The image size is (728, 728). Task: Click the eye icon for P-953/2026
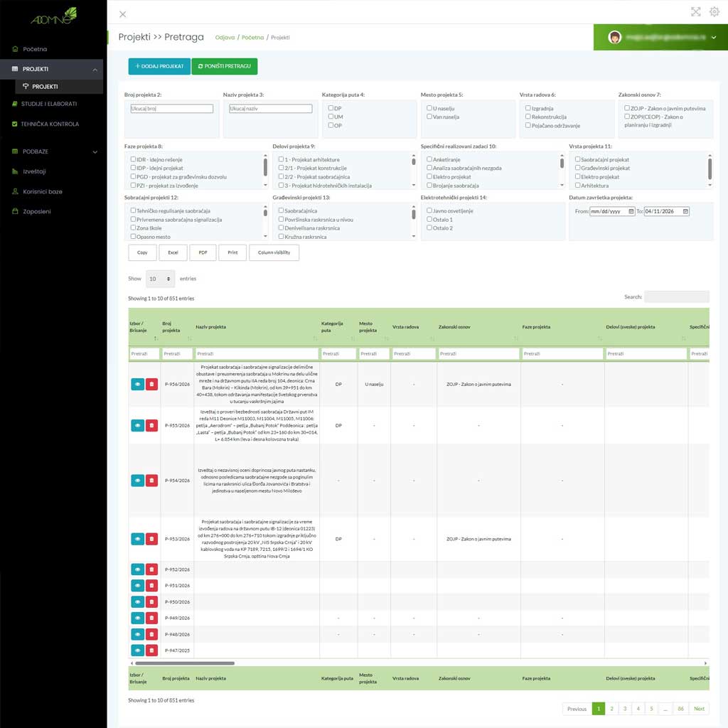(137, 539)
